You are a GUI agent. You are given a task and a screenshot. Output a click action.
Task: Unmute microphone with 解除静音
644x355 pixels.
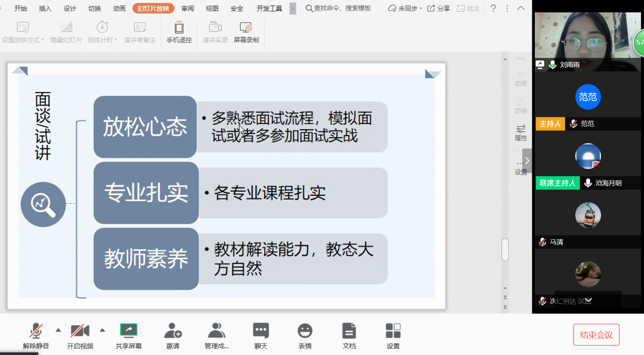click(36, 331)
